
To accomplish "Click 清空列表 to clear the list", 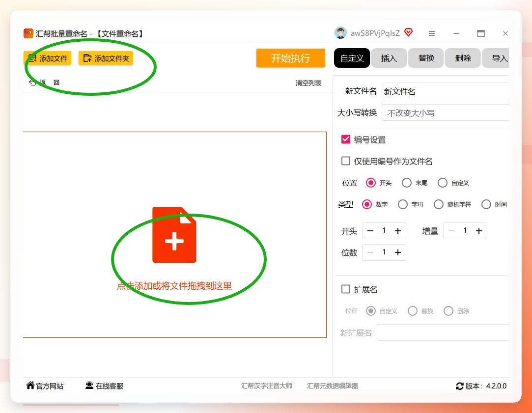I will coord(308,83).
